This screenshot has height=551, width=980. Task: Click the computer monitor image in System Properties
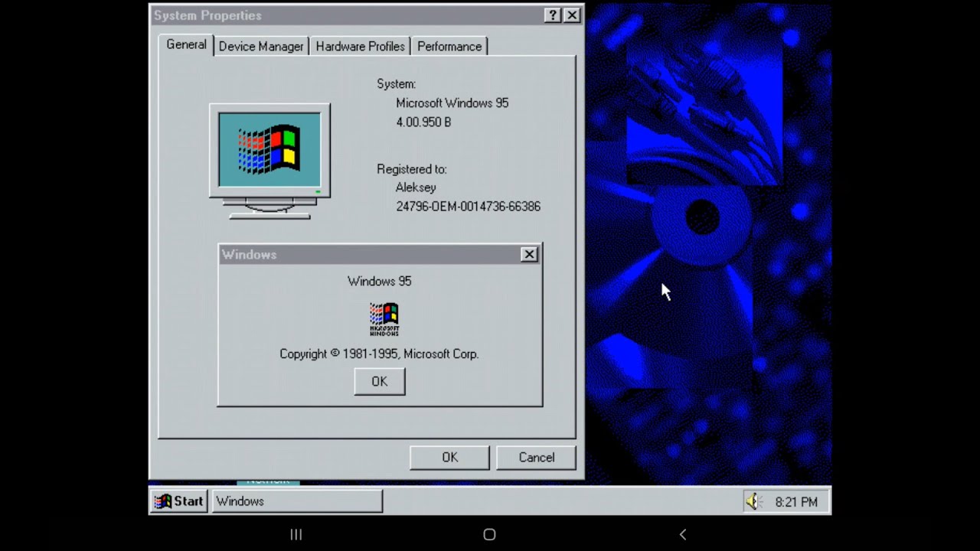pyautogui.click(x=269, y=161)
